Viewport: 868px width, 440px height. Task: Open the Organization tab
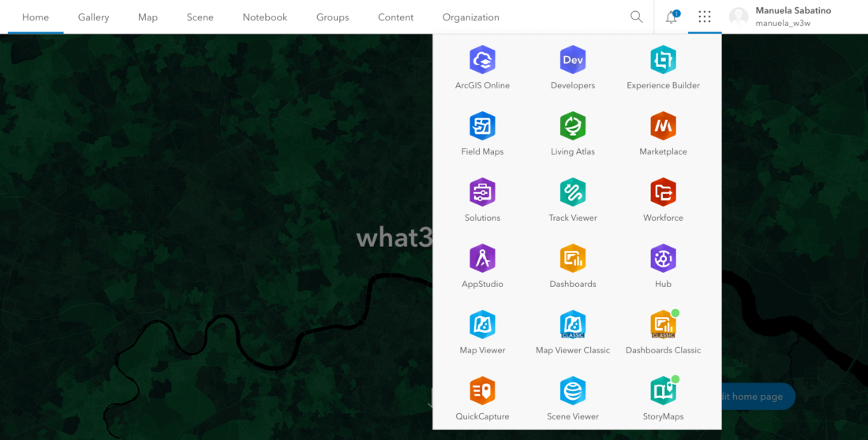click(x=470, y=17)
